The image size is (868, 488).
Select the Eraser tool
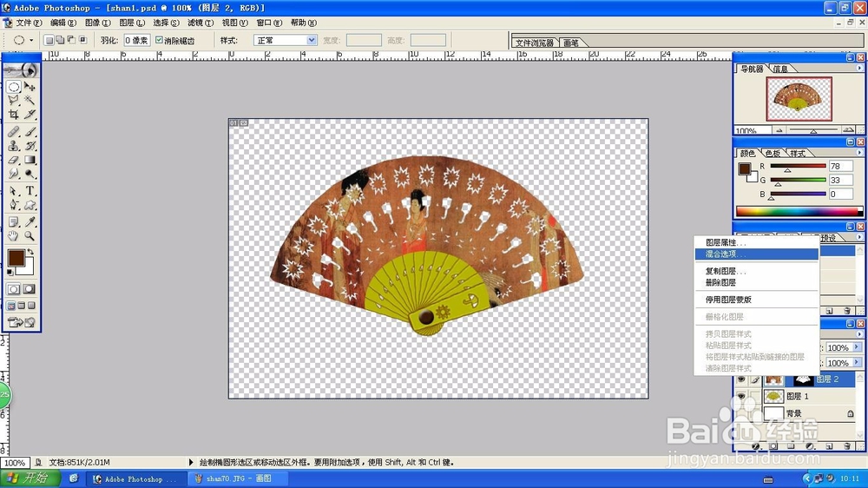(x=14, y=160)
